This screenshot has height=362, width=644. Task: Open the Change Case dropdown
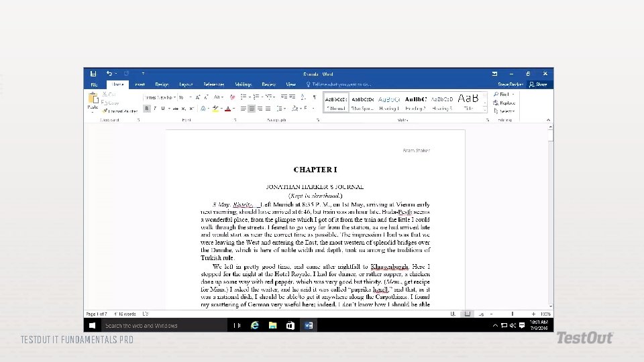(218, 98)
